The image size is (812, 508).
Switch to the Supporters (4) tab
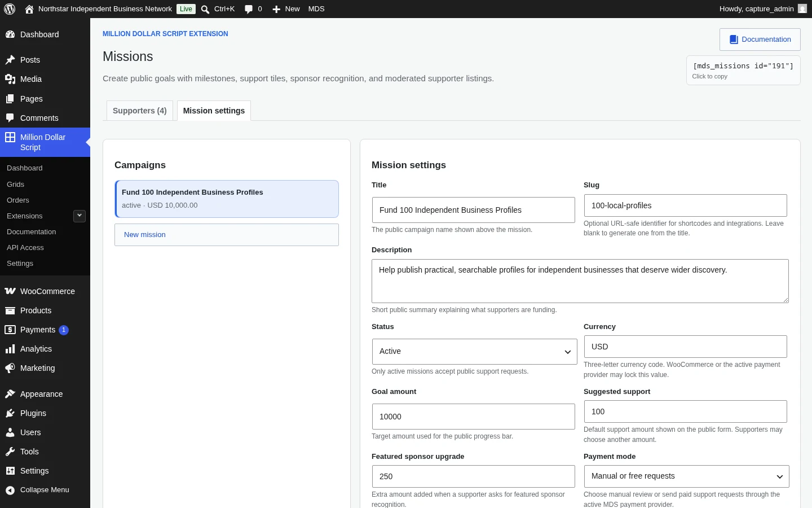coord(140,111)
